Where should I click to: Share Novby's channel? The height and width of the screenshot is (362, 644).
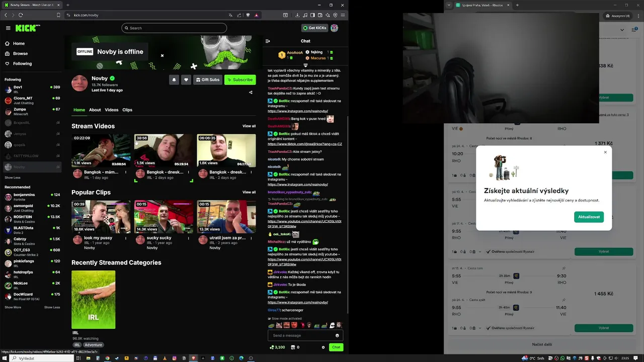click(251, 92)
